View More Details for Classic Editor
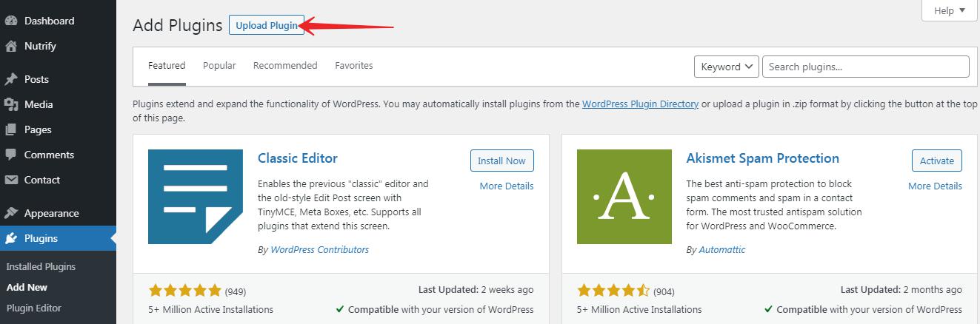980x324 pixels. click(x=507, y=186)
